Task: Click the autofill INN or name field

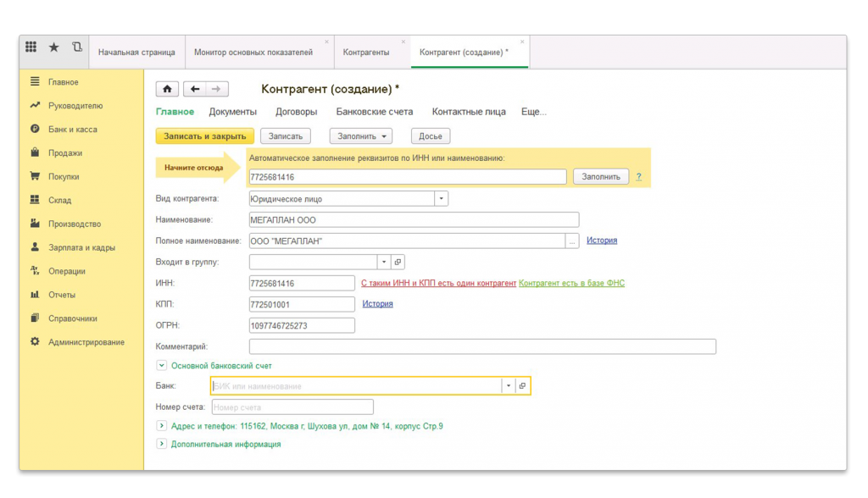Action: click(x=408, y=177)
